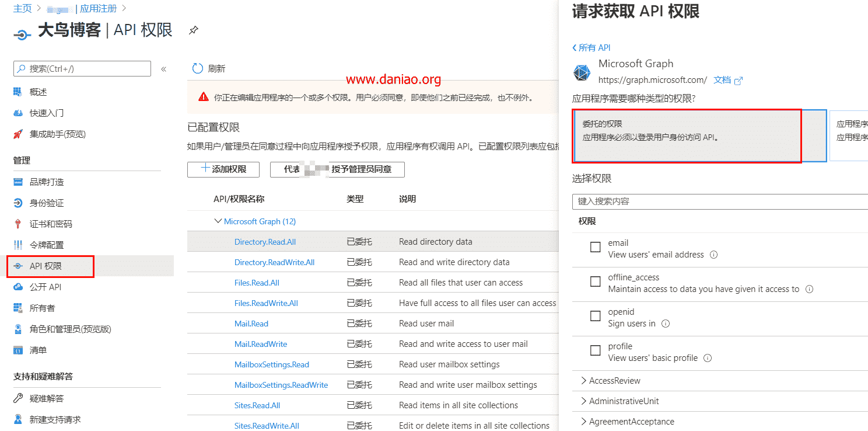868x431 pixels.
Task: Check the offline_access permission checkbox
Action: click(595, 281)
